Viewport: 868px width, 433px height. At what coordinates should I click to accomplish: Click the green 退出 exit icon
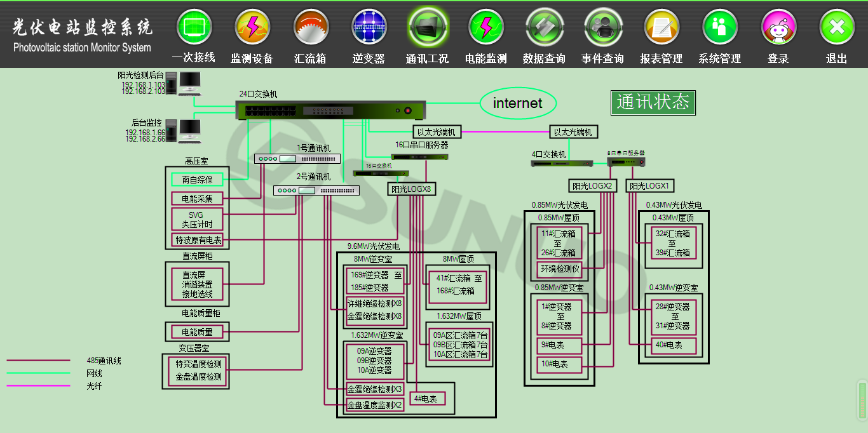(837, 27)
